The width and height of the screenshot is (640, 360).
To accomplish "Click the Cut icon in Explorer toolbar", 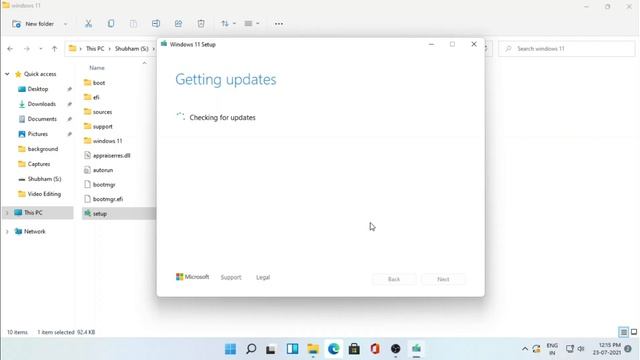I will point(88,24).
